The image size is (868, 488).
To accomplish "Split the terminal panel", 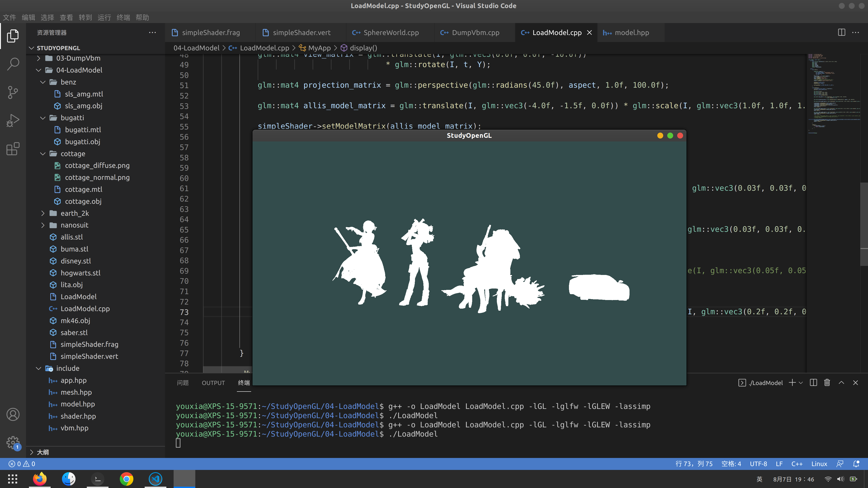I will [814, 382].
